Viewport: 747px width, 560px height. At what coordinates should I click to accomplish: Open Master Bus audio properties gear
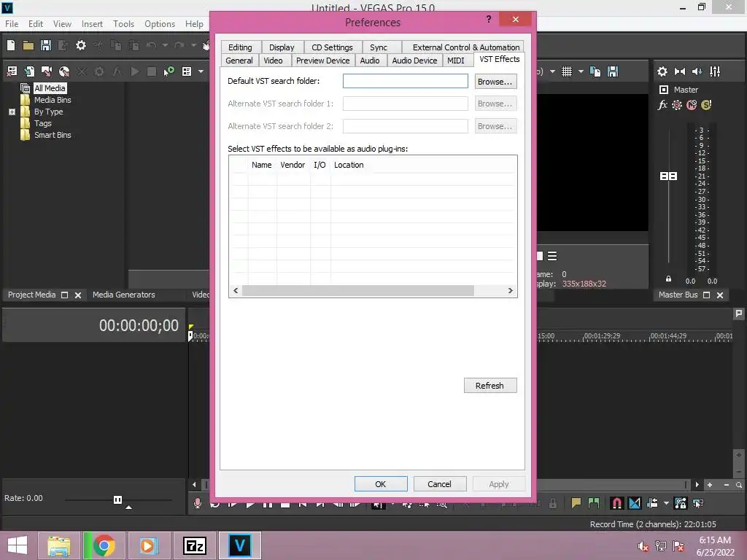[662, 71]
